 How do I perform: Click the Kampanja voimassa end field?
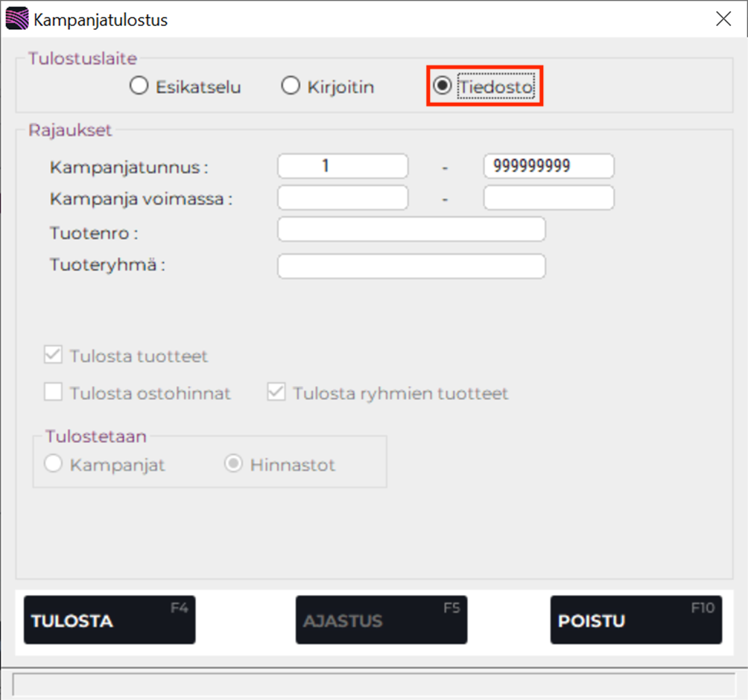(548, 197)
